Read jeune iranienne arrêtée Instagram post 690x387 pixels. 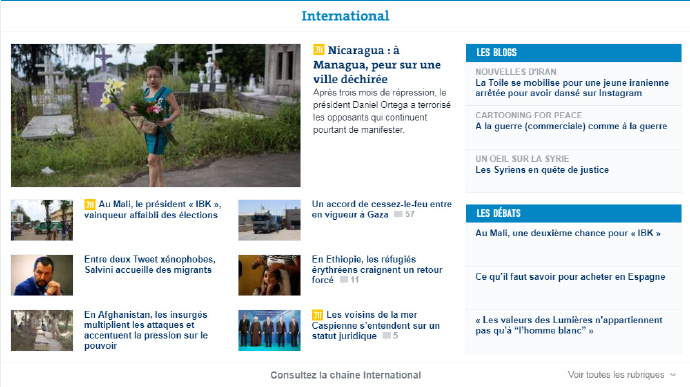coord(572,88)
